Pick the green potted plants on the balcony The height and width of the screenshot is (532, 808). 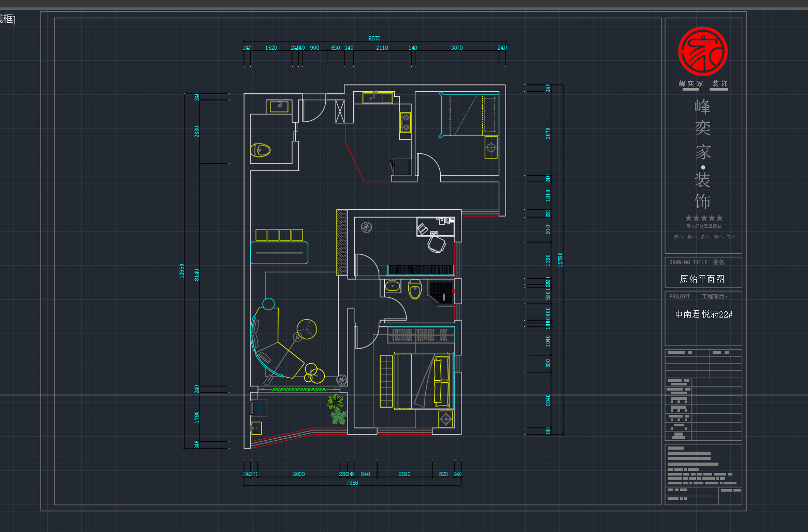[x=337, y=409]
